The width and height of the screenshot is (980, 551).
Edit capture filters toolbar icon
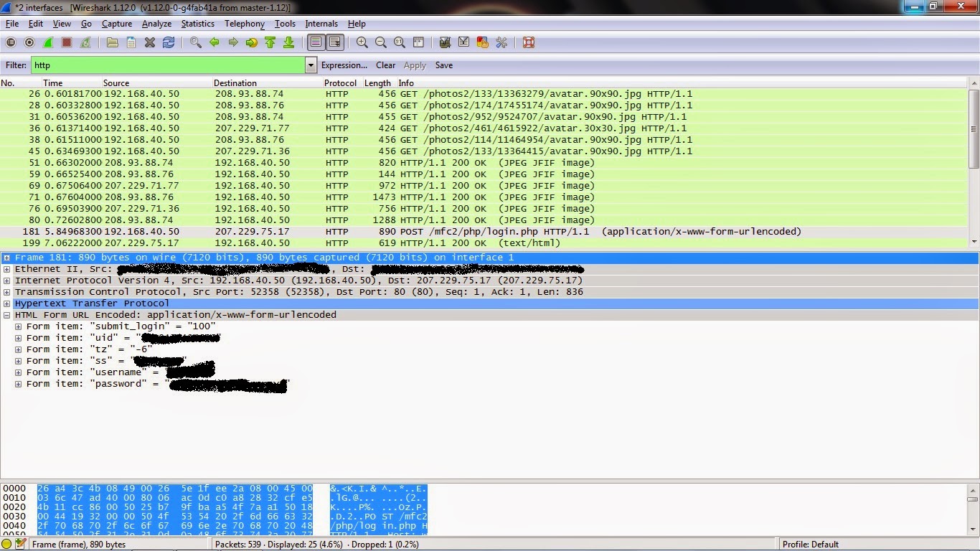point(446,43)
